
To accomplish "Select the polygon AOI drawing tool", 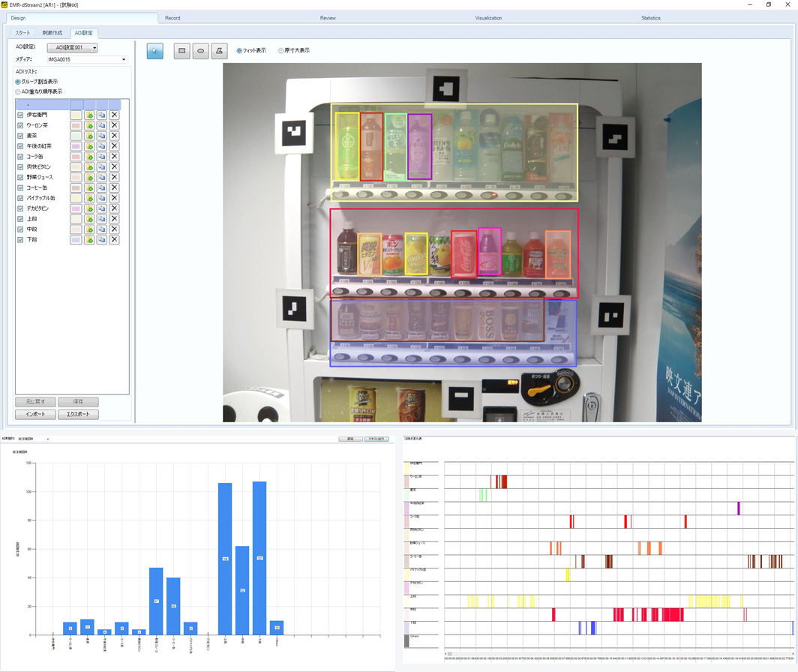I will pyautogui.click(x=219, y=51).
